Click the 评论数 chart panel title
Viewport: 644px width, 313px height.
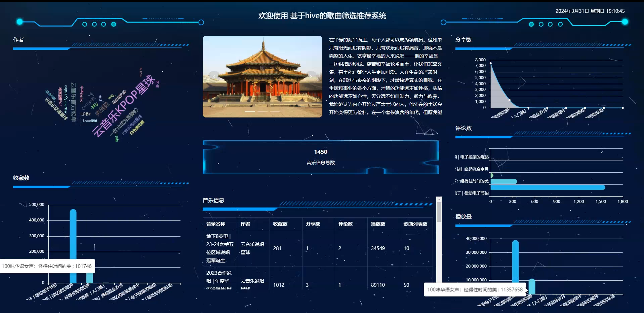pyautogui.click(x=464, y=128)
